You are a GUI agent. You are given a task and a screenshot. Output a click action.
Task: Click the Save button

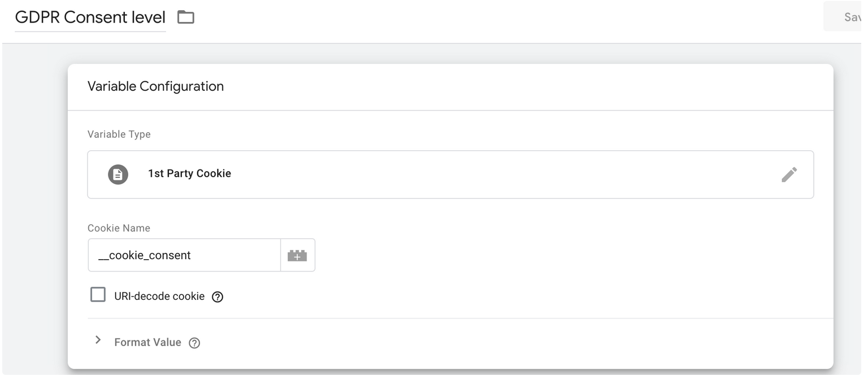click(x=848, y=17)
